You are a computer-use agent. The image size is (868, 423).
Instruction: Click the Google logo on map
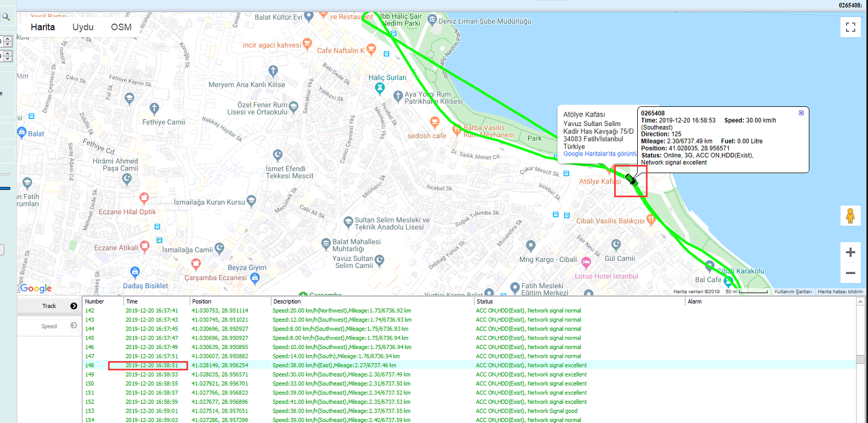pos(36,288)
